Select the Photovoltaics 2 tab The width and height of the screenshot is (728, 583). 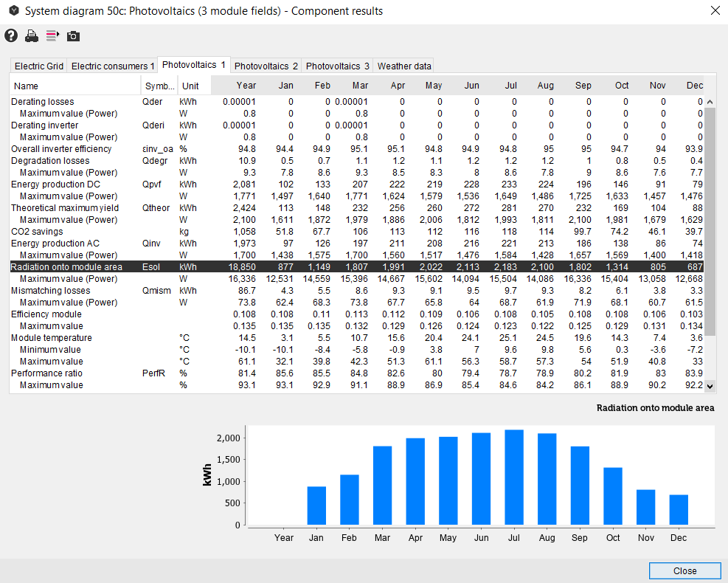tap(266, 66)
